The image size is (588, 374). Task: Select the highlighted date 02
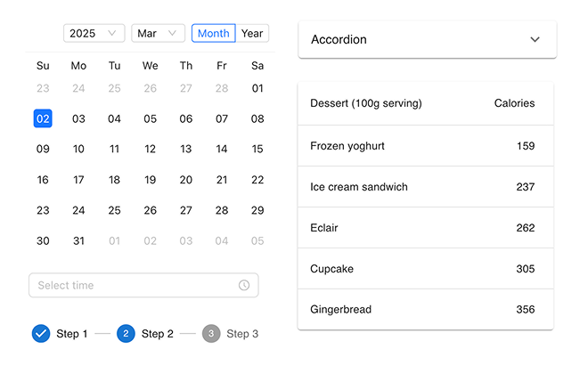coord(43,118)
